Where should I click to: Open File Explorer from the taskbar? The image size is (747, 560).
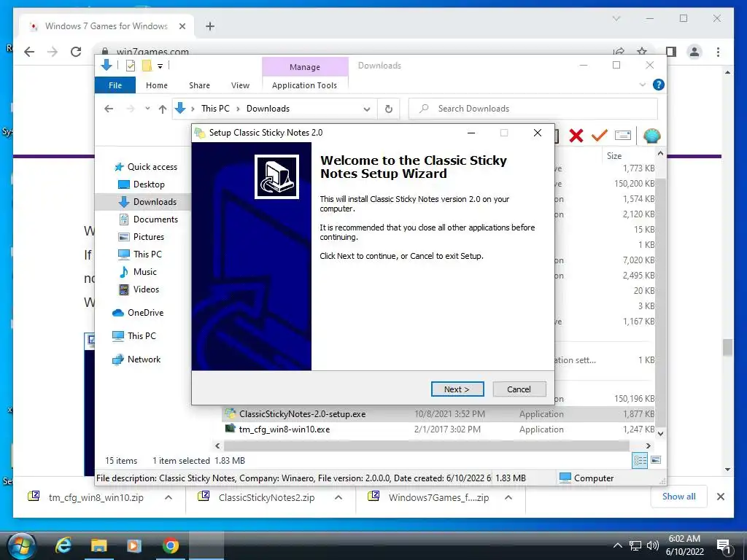98,545
